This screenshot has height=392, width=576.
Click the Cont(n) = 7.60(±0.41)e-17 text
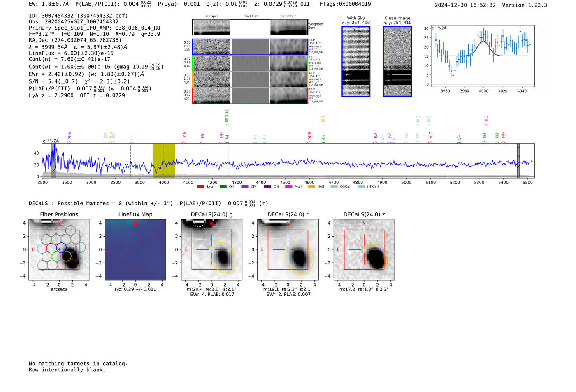click(x=70, y=59)
